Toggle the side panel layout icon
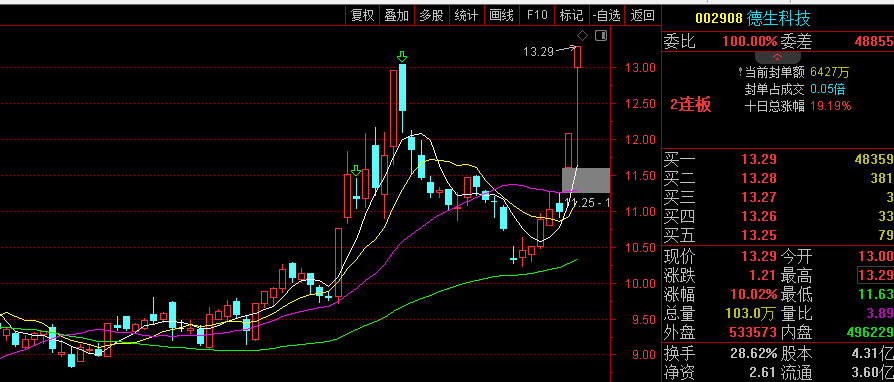This screenshot has width=894, height=382. click(x=601, y=36)
